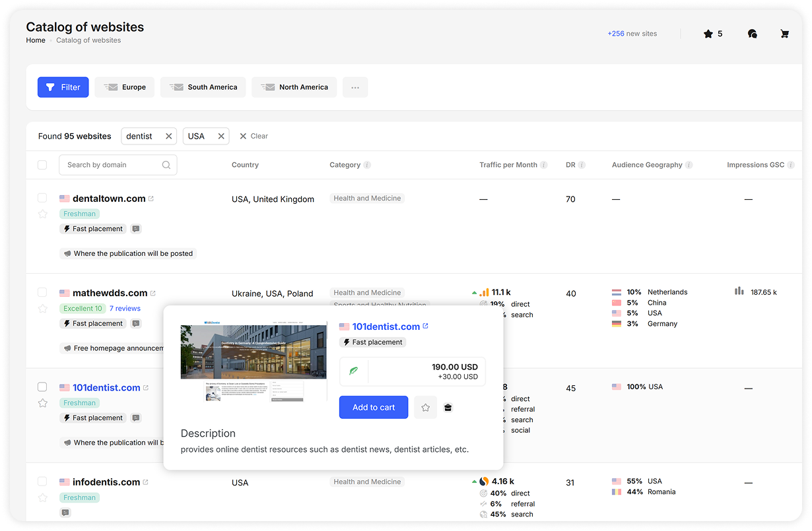Select the South America filter tab
The width and height of the screenshot is (812, 531).
click(x=203, y=86)
